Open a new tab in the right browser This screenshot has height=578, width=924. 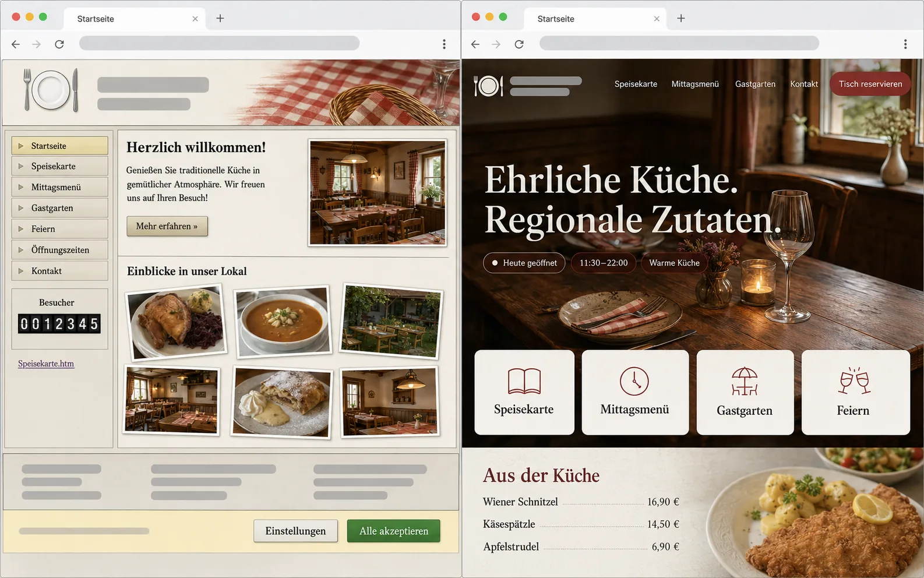pos(680,19)
